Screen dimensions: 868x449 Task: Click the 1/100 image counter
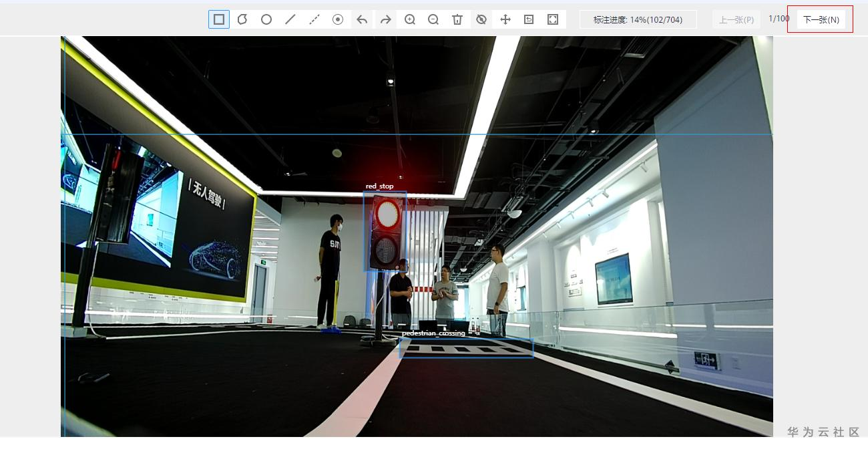(x=779, y=19)
